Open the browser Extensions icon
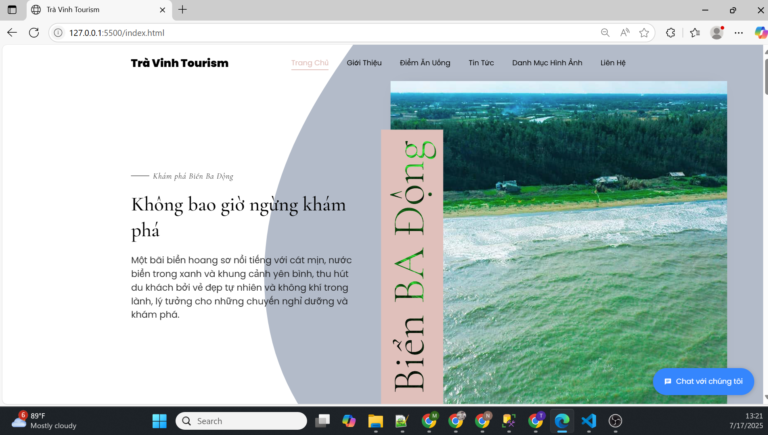Viewport: 768px width, 435px height. point(671,33)
